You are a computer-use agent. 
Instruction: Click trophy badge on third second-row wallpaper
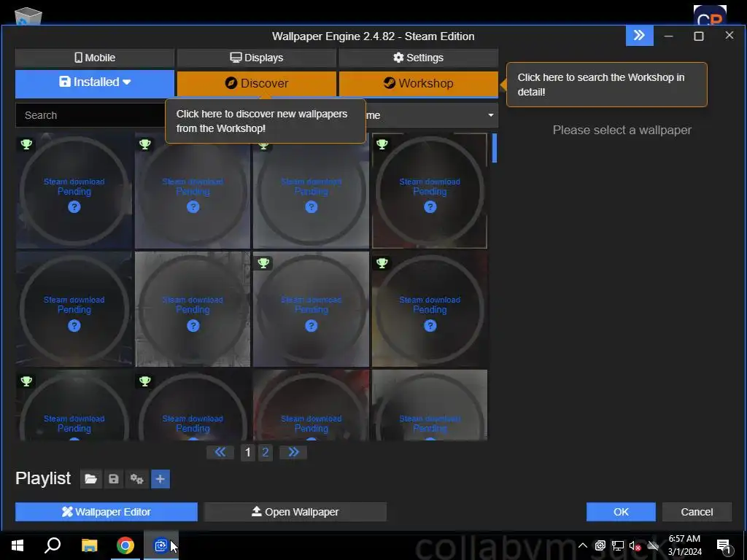tap(263, 262)
